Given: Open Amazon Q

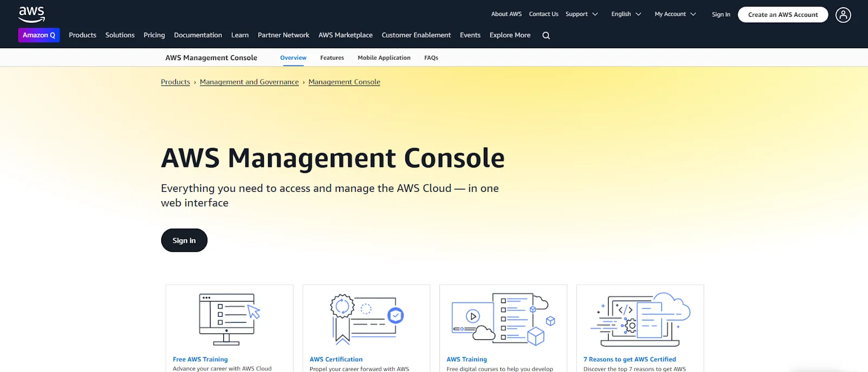Looking at the screenshot, I should [39, 35].
